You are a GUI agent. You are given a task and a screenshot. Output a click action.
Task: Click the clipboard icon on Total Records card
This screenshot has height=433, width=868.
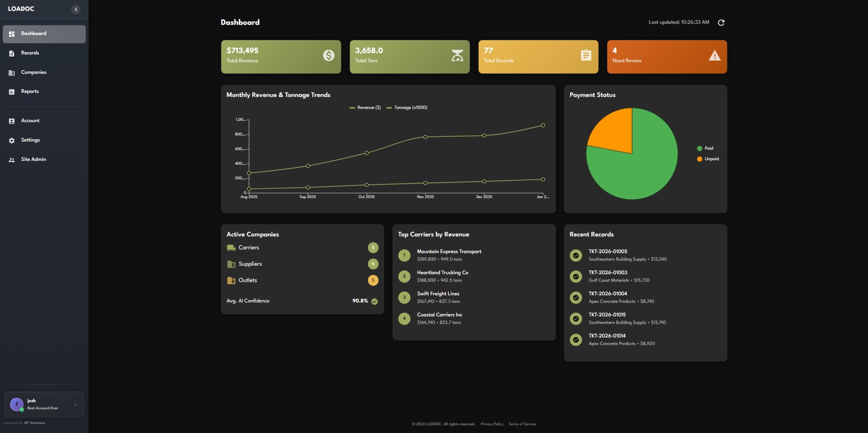coord(586,55)
